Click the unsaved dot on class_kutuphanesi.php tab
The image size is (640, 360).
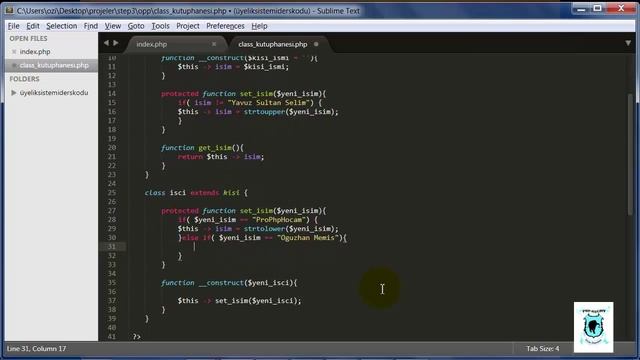[x=316, y=44]
